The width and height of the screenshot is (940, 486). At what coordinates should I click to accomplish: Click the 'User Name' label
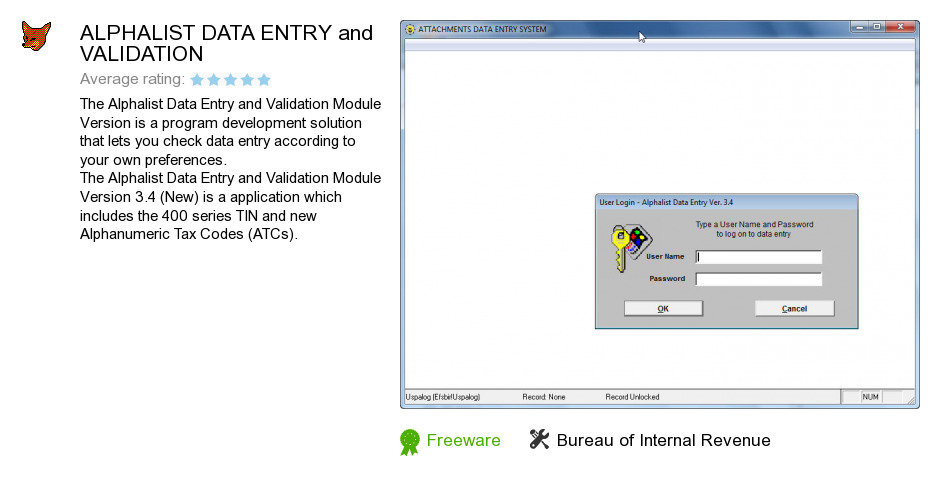tap(665, 256)
